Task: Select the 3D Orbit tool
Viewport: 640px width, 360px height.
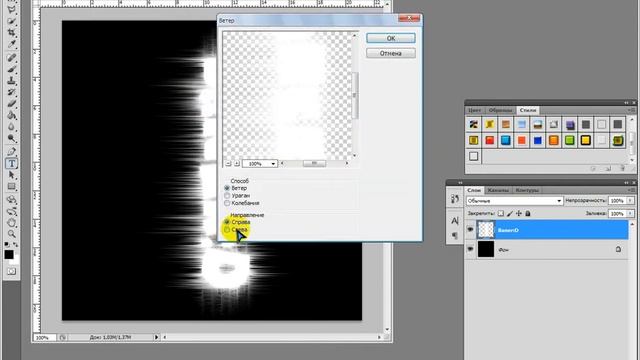Action: click(x=11, y=211)
